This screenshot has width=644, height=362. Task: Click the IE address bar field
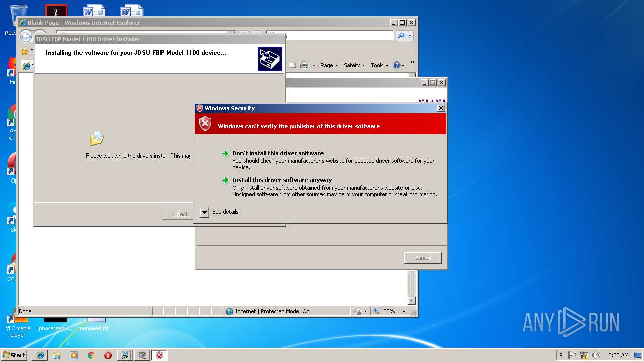coord(146,33)
